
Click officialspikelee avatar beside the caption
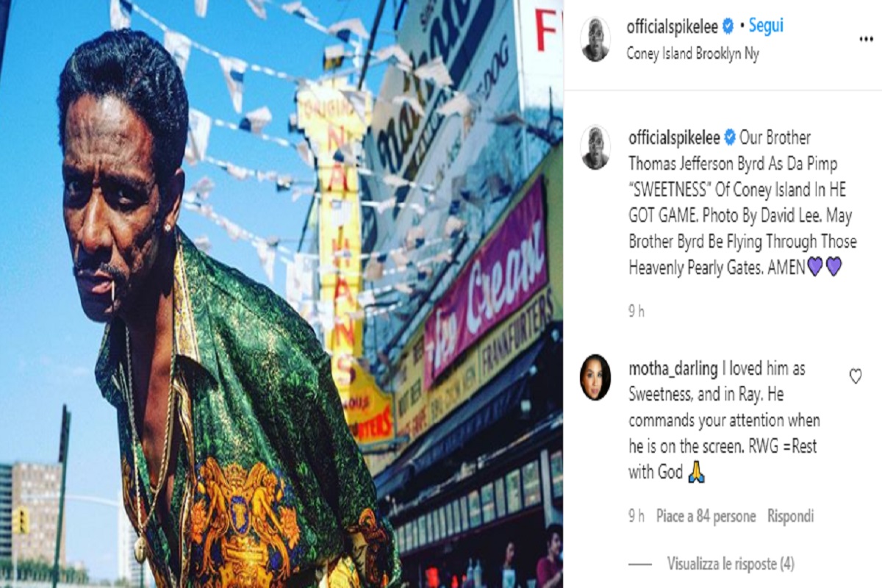[x=595, y=147]
